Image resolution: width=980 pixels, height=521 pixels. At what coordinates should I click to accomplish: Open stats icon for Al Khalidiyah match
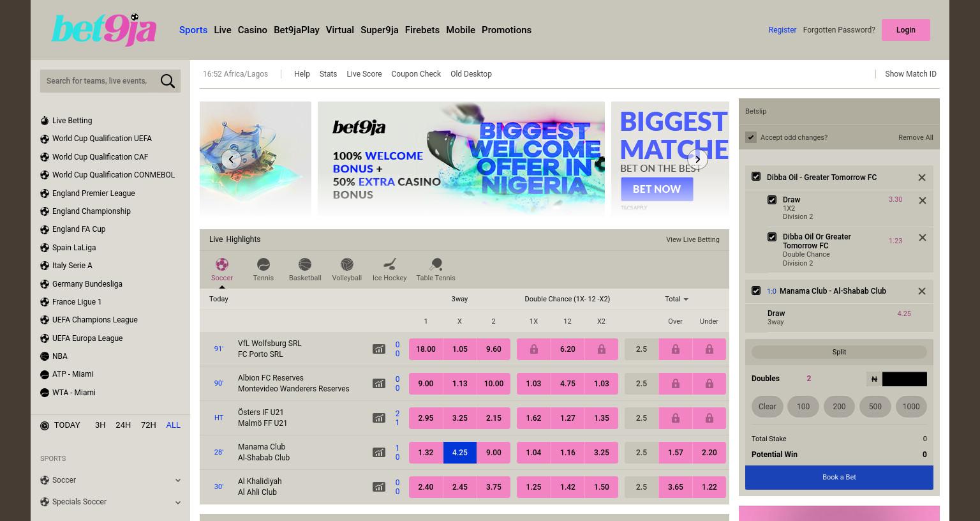click(379, 487)
